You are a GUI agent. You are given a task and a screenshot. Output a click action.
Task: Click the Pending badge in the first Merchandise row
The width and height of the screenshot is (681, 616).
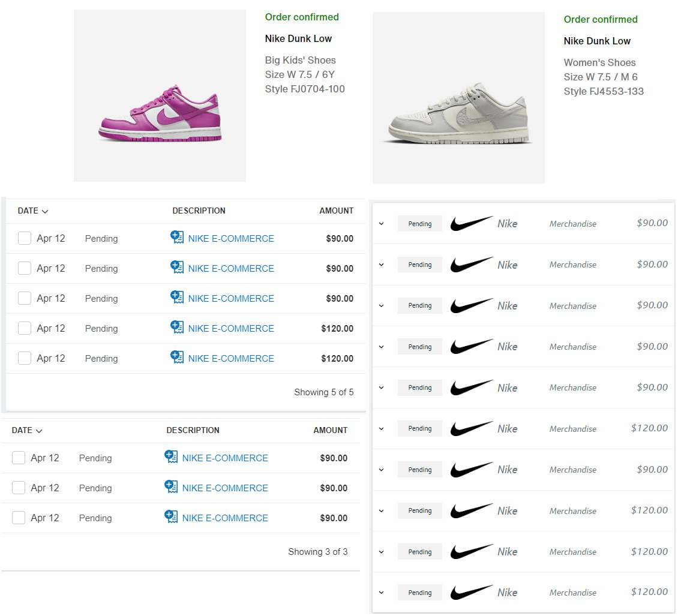tap(420, 224)
